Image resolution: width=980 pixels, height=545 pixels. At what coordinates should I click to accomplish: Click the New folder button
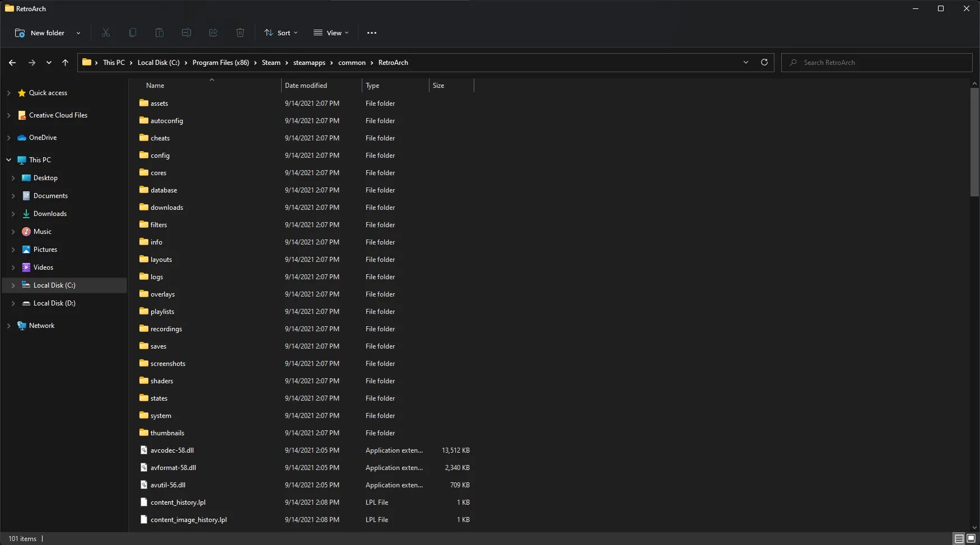click(40, 33)
